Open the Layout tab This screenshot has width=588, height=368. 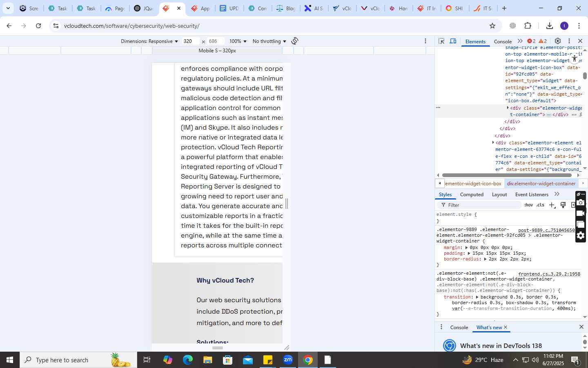click(x=499, y=195)
